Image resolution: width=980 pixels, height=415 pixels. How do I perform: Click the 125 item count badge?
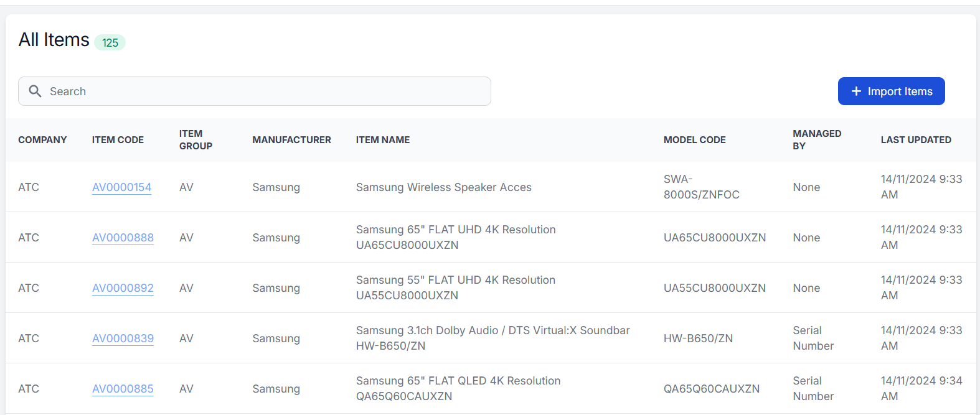click(x=110, y=42)
